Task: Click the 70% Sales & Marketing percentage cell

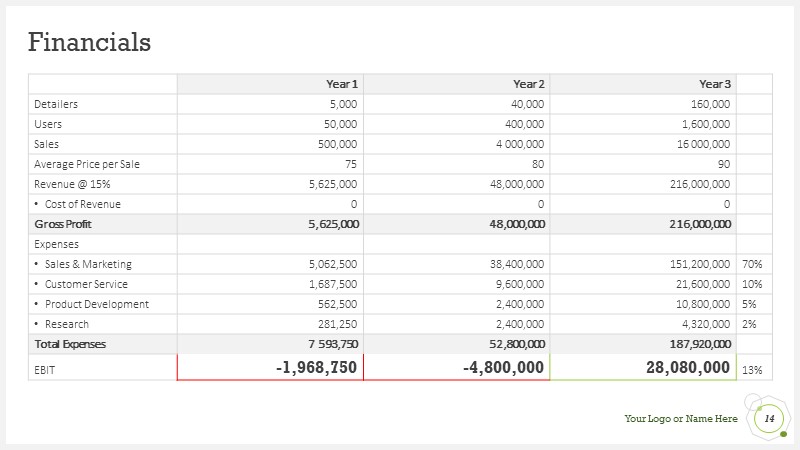Action: tap(752, 264)
